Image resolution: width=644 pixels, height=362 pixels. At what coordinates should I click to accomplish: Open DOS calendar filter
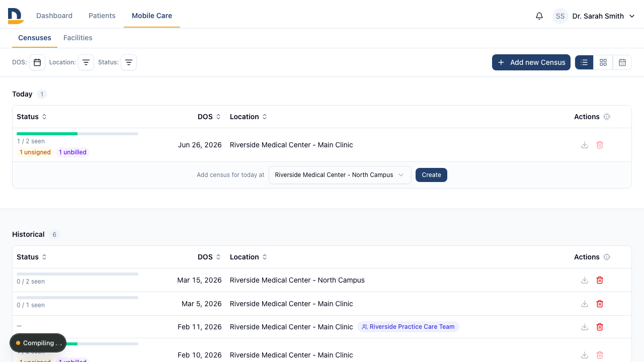37,62
